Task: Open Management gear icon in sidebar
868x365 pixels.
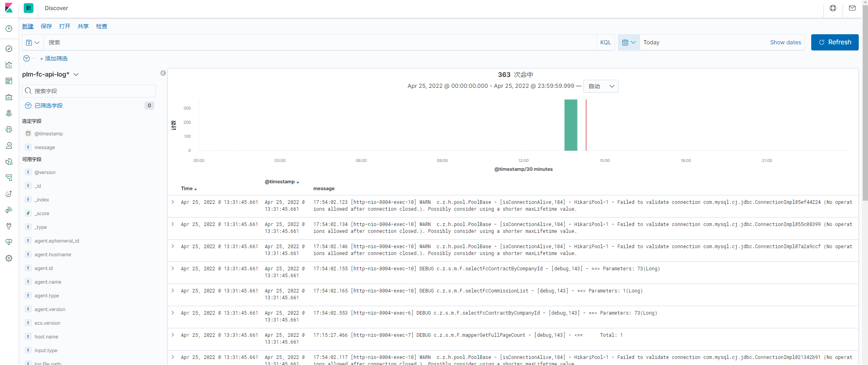Action: [x=9, y=258]
